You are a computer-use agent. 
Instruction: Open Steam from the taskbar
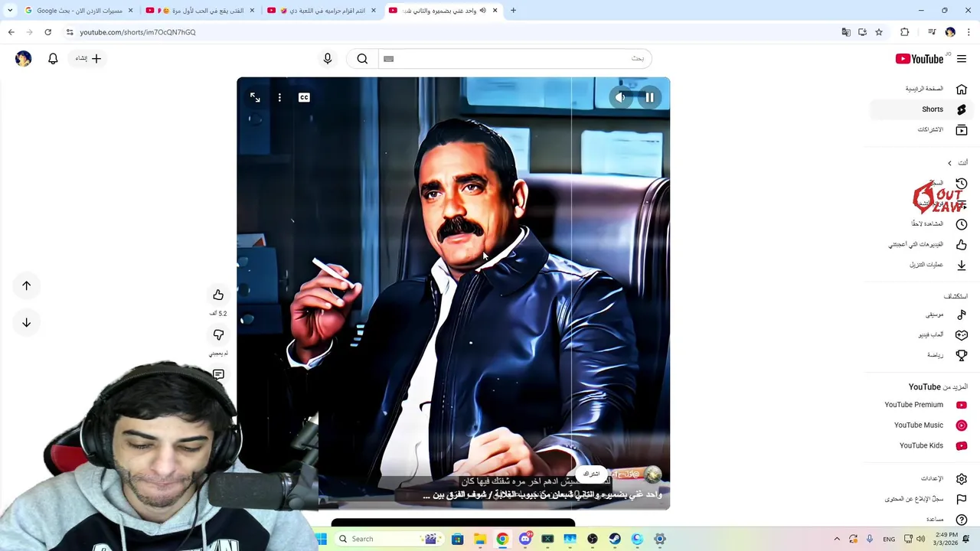tap(615, 539)
